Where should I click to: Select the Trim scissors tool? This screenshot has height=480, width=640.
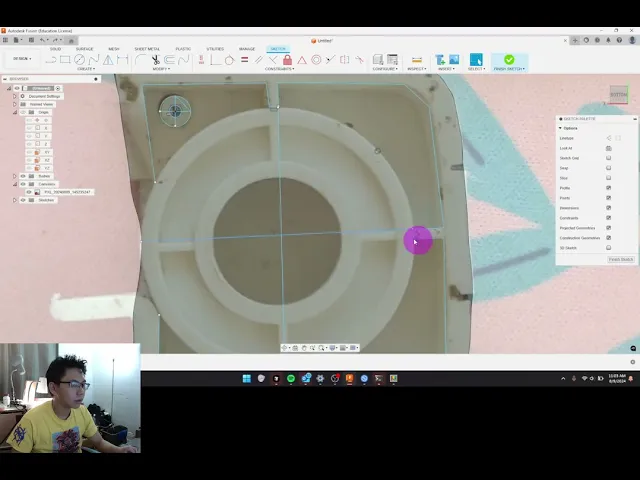(156, 60)
